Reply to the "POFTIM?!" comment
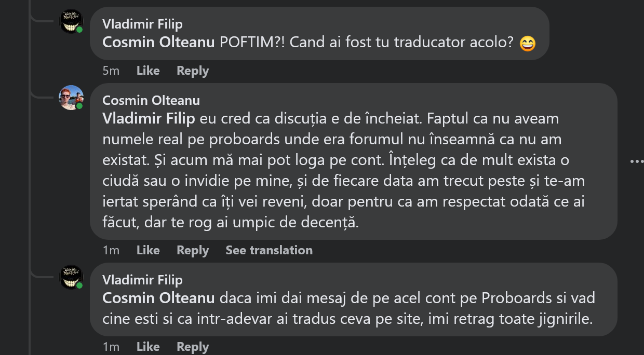The image size is (644, 355). tap(193, 71)
